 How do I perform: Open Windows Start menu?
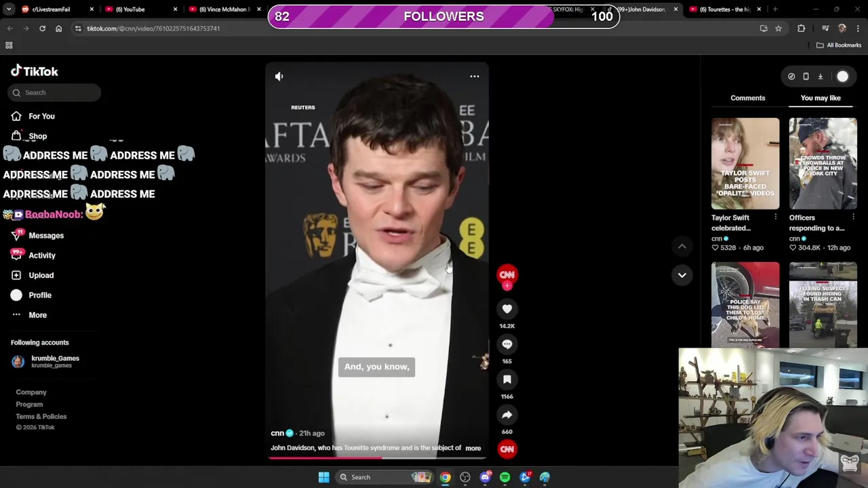pyautogui.click(x=323, y=477)
